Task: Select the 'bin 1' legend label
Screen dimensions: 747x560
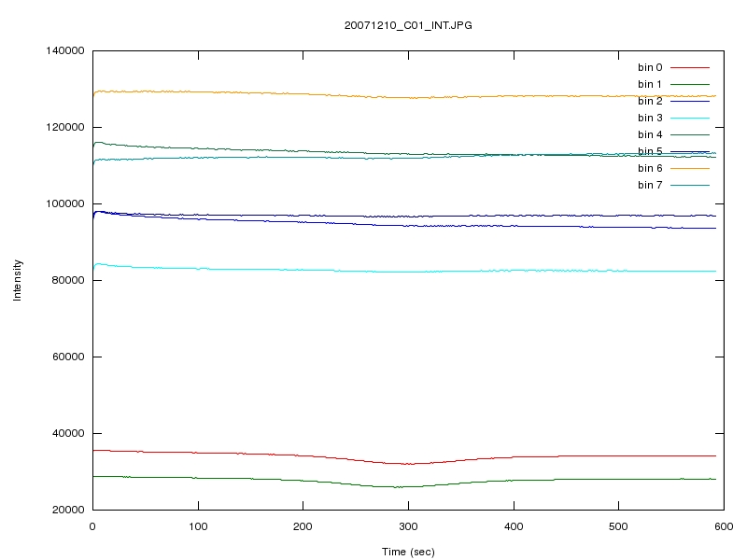Action: click(x=650, y=84)
